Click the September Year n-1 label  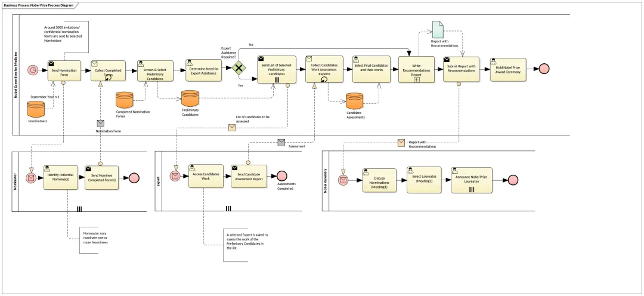pos(45,97)
